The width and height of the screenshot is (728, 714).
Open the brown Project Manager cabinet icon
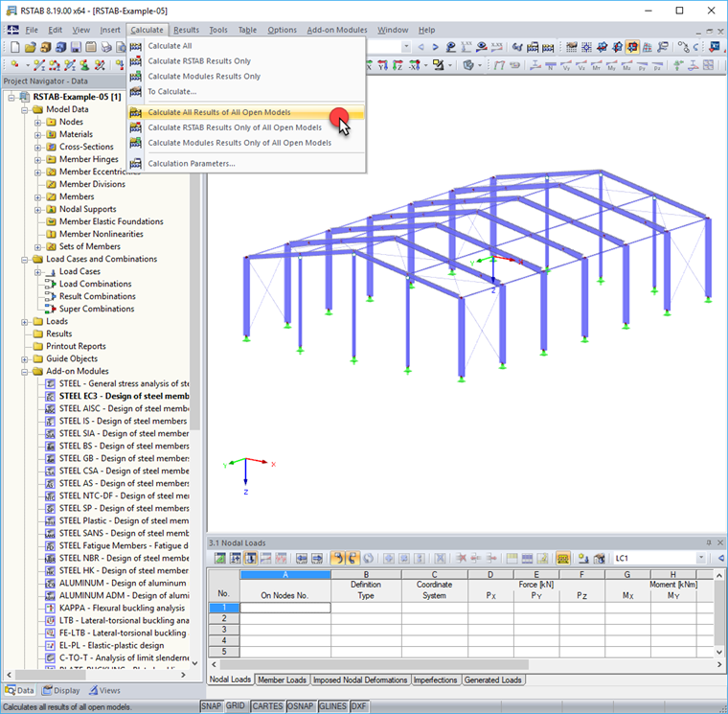tap(46, 47)
